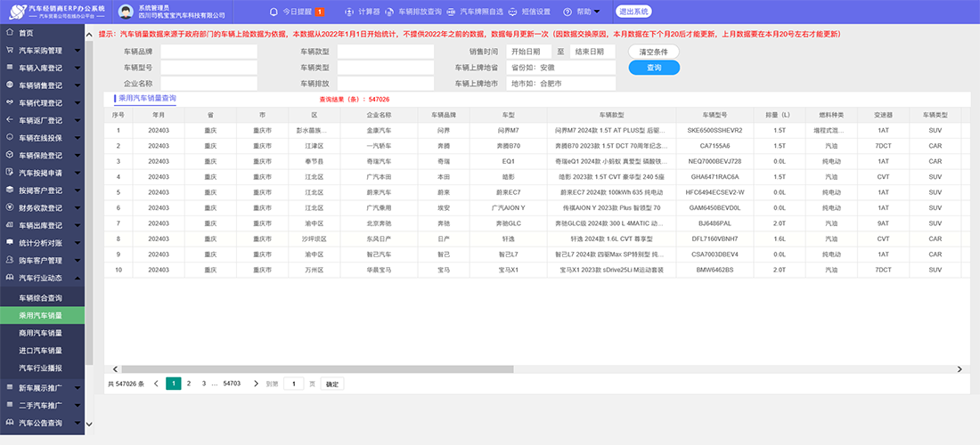The width and height of the screenshot is (980, 445).
Task: Collapse the 汽车行业动态 menu arrow
Action: [77, 278]
